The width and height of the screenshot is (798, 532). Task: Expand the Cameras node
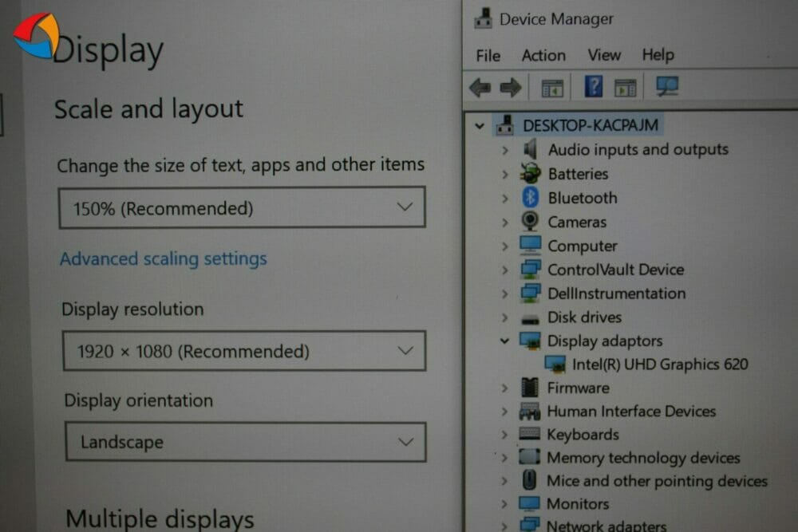(505, 223)
